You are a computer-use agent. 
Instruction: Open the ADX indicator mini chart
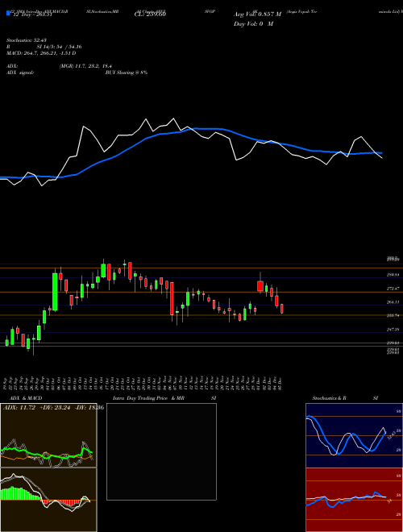[48, 435]
